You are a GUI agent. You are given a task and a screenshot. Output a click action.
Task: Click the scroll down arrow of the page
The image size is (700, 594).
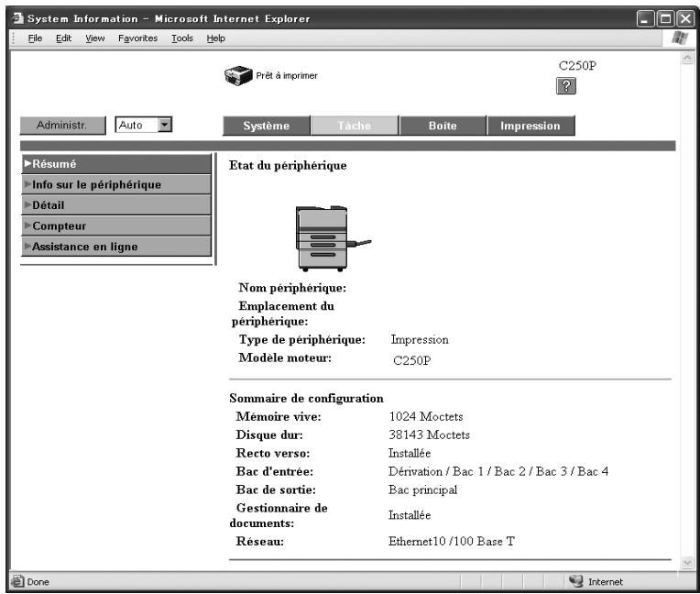[x=687, y=563]
